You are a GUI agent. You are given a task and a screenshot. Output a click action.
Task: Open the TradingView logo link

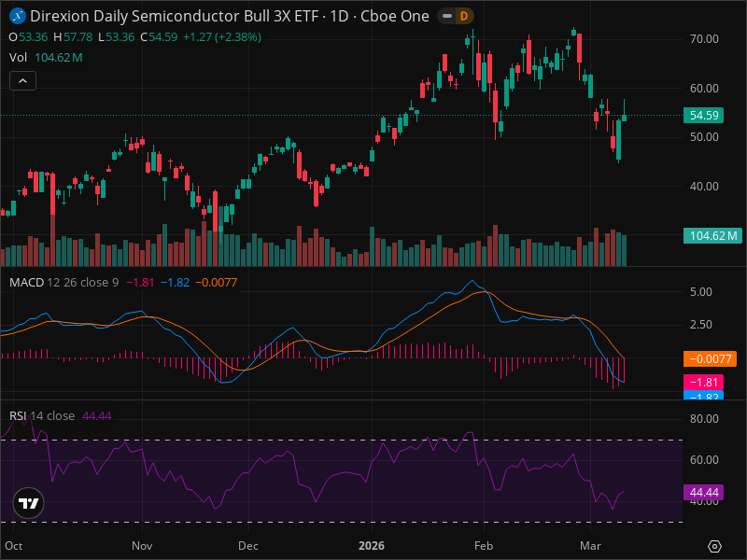point(29,503)
